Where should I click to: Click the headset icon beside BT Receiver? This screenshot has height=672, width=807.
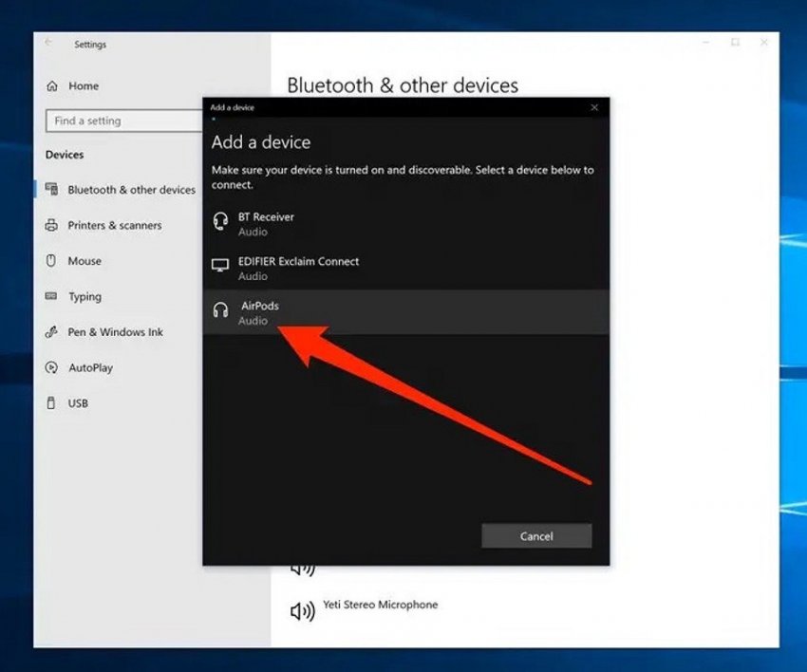pos(220,222)
